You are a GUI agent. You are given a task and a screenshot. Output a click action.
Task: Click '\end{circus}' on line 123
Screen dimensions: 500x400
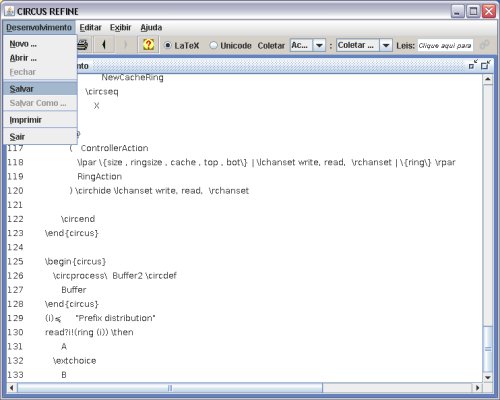[x=72, y=233]
